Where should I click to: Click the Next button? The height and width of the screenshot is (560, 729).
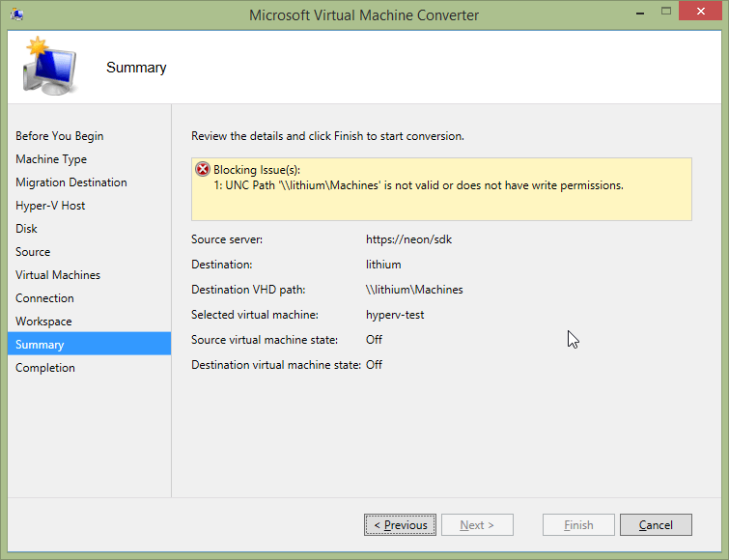[x=477, y=524]
